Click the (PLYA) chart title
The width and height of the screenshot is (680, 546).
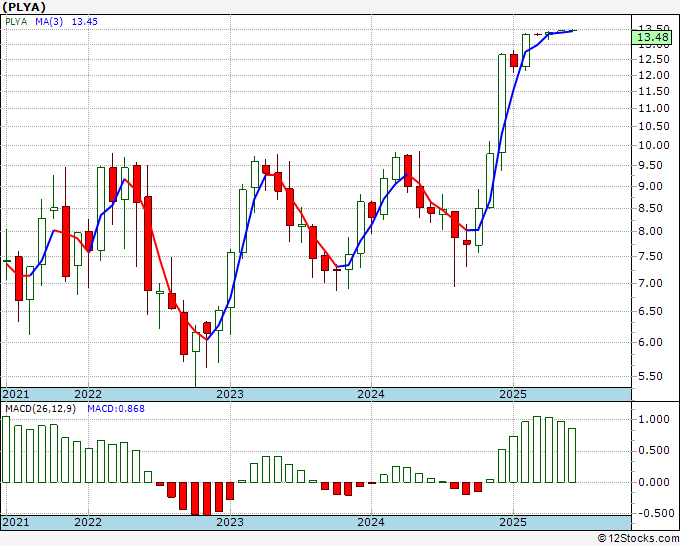pyautogui.click(x=24, y=7)
